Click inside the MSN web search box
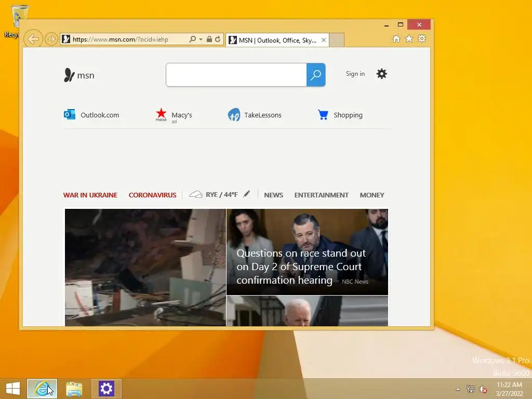The image size is (532, 399). pos(236,75)
